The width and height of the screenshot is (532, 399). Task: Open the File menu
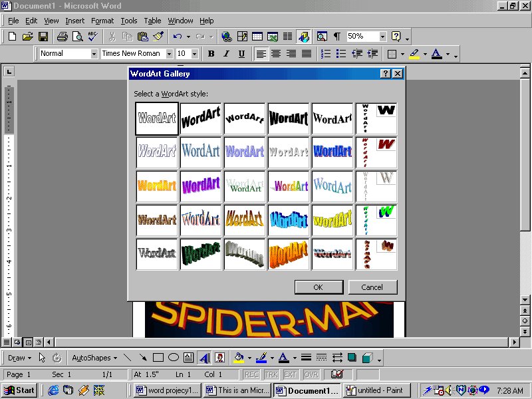(x=13, y=21)
